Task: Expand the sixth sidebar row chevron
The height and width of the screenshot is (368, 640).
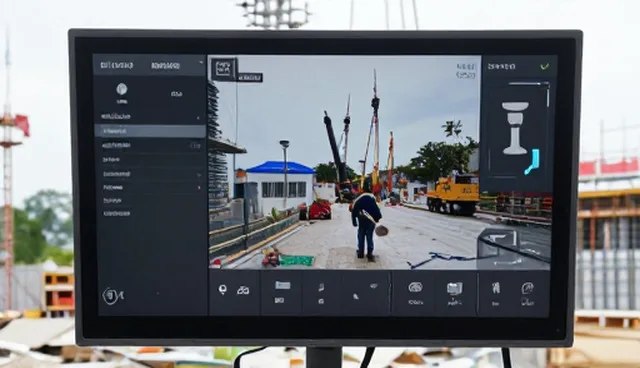Action: click(x=199, y=188)
